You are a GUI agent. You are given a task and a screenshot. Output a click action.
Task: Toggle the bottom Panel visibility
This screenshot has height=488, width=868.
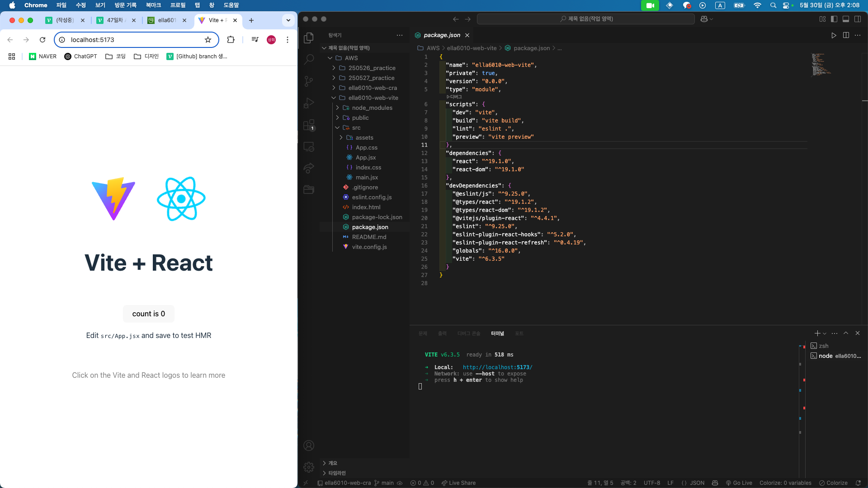point(846,19)
